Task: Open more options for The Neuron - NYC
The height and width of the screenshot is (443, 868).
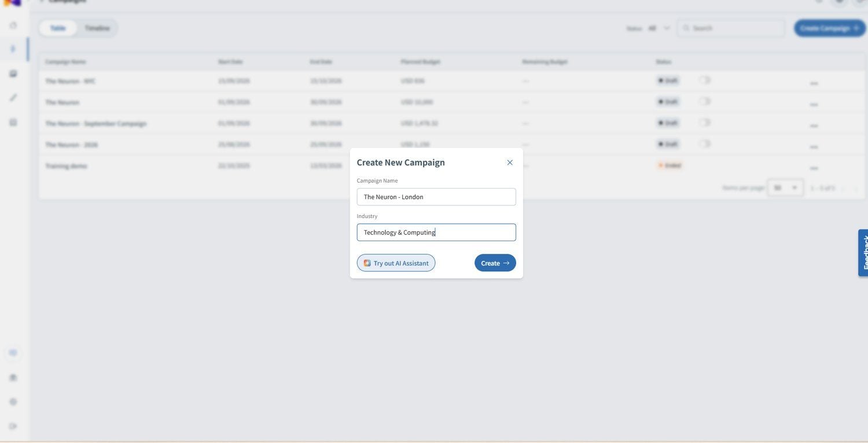Action: (x=814, y=83)
